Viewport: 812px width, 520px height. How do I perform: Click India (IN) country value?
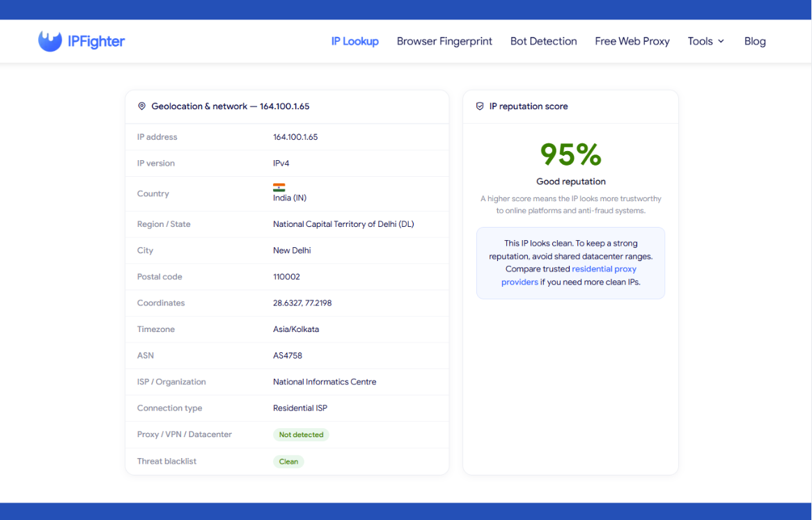290,198
